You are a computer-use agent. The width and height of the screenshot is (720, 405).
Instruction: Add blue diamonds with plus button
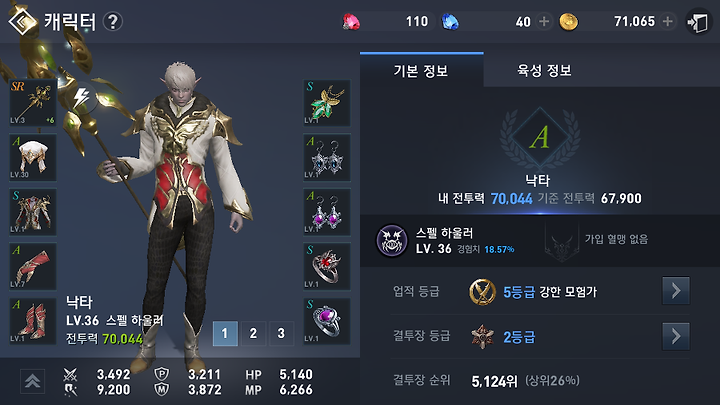[544, 22]
